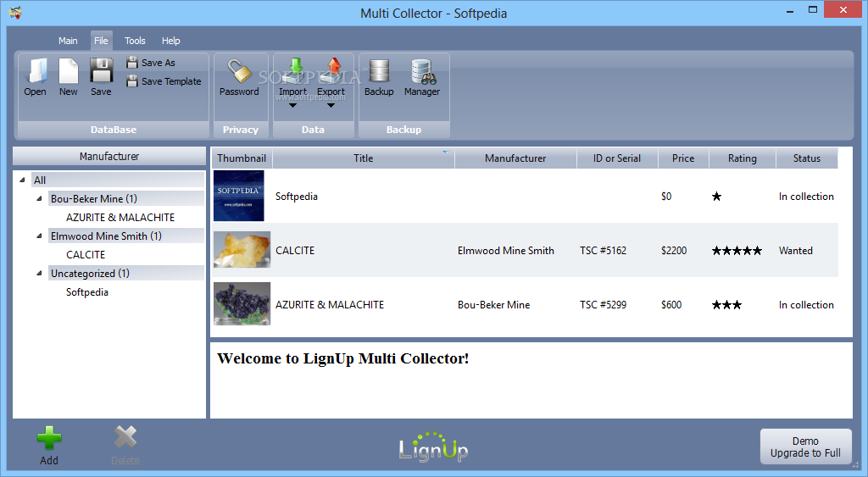Click the AZURITE & MALACHITE thumbnail
The width and height of the screenshot is (868, 477).
point(242,304)
